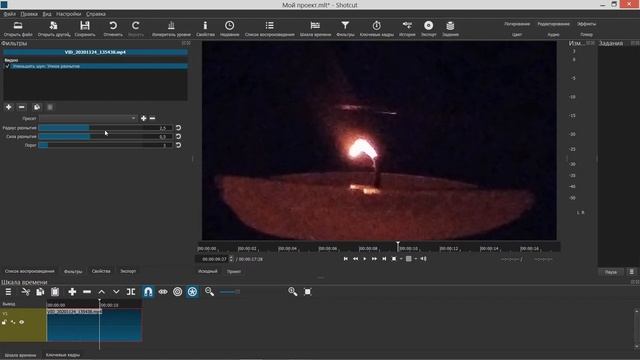Switch to the Logging layout
The height and width of the screenshot is (360, 640).
coord(517,24)
